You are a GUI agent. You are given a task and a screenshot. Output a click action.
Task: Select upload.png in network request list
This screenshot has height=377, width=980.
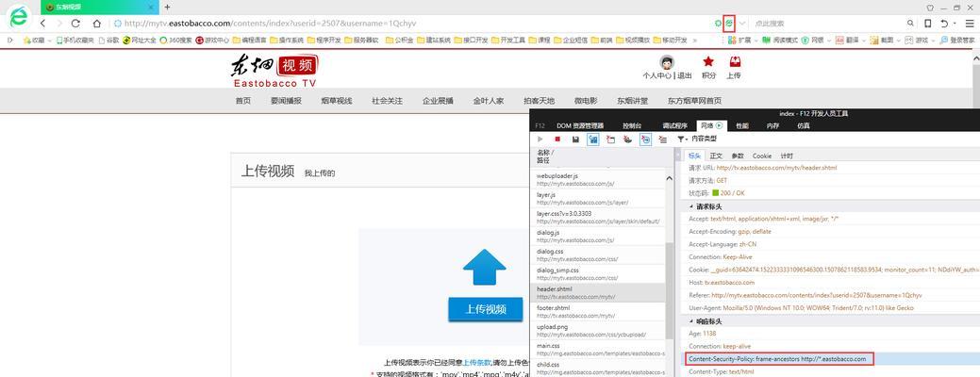tap(597, 330)
